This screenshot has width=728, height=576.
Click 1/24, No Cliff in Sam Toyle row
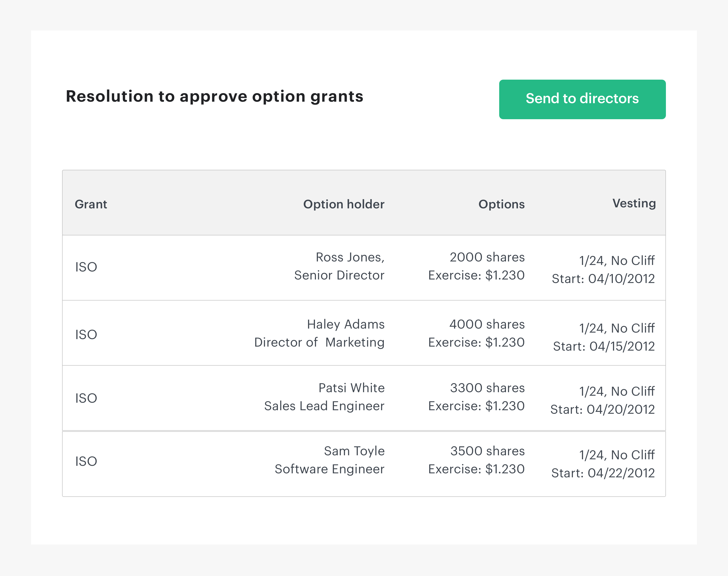[617, 455]
